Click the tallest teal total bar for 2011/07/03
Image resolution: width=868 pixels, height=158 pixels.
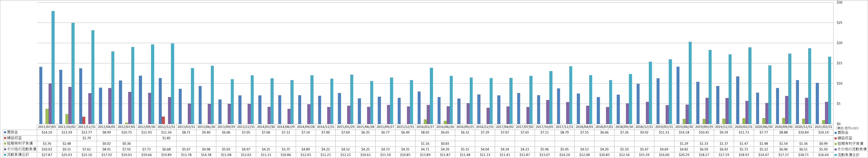coord(53,67)
